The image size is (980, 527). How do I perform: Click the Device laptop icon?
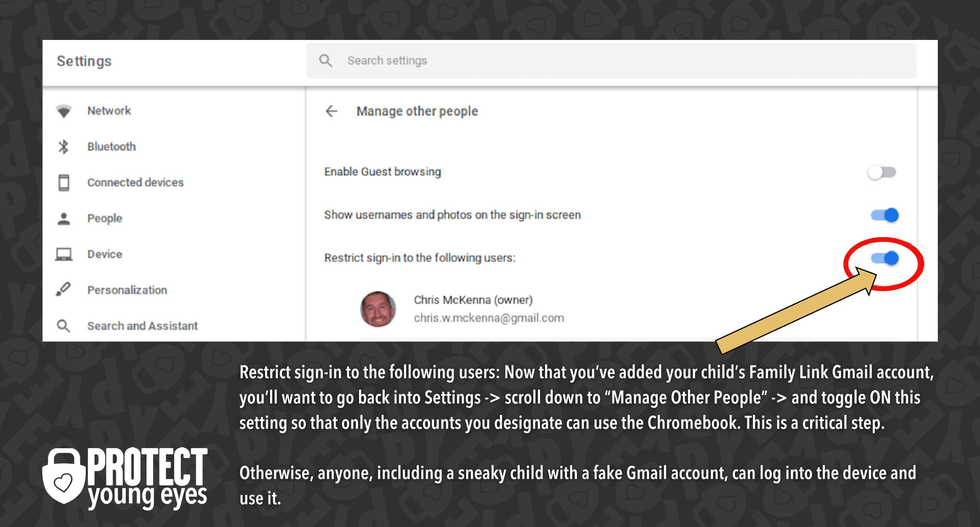tap(63, 254)
